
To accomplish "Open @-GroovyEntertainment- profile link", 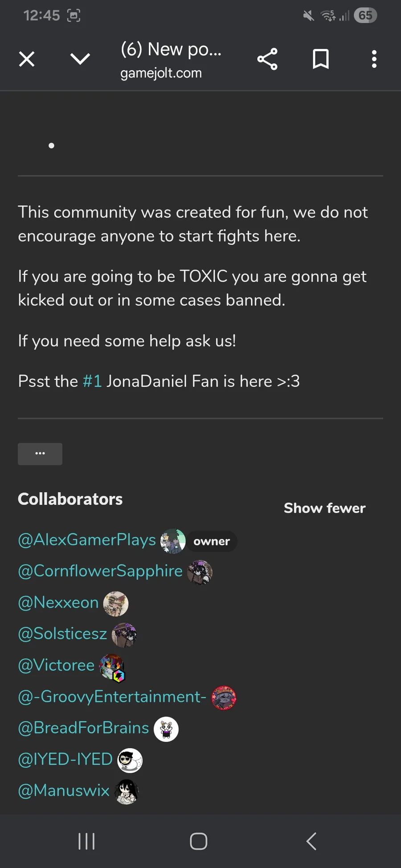I will [x=112, y=697].
